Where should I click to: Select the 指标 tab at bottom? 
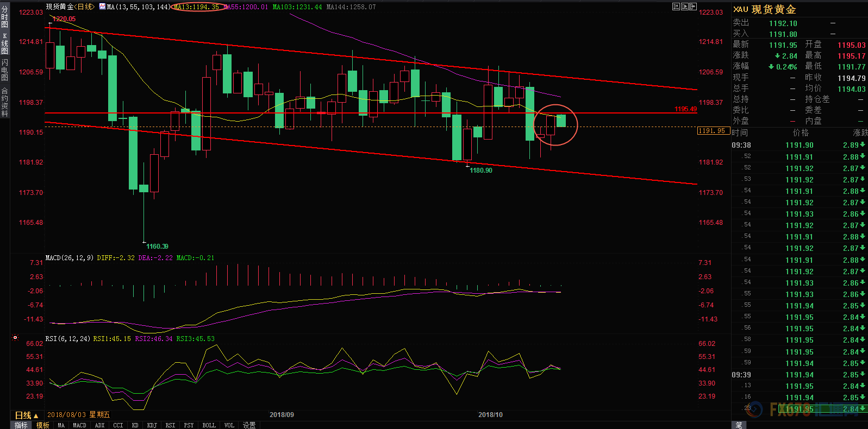21,425
